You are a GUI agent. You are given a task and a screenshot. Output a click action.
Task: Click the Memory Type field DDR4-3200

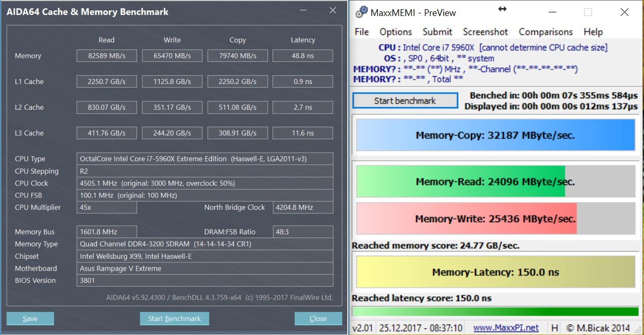pos(205,244)
